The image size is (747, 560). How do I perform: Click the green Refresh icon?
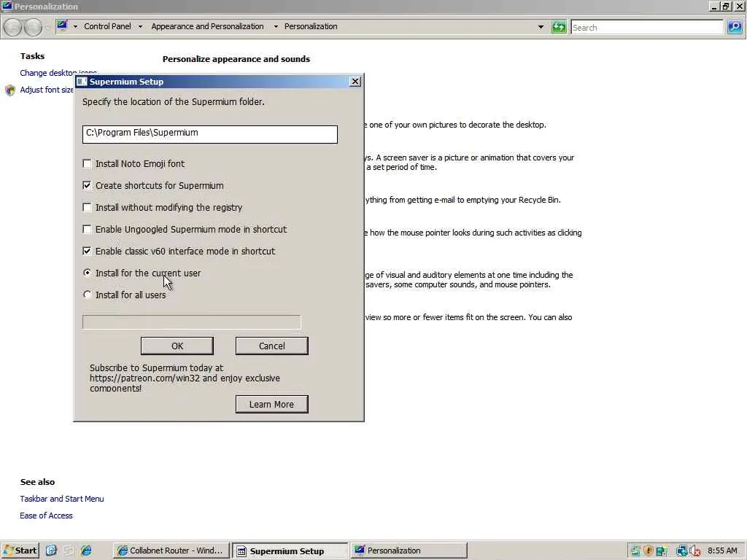coord(558,27)
